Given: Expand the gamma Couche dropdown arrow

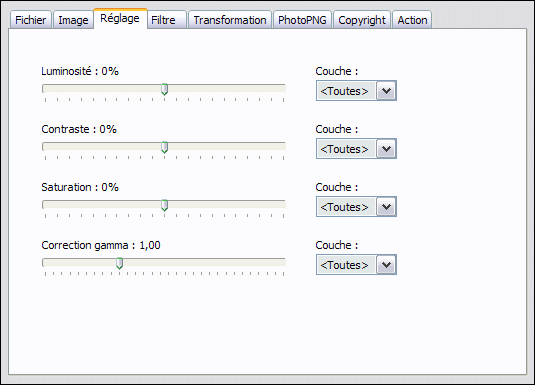Looking at the screenshot, I should coord(386,265).
